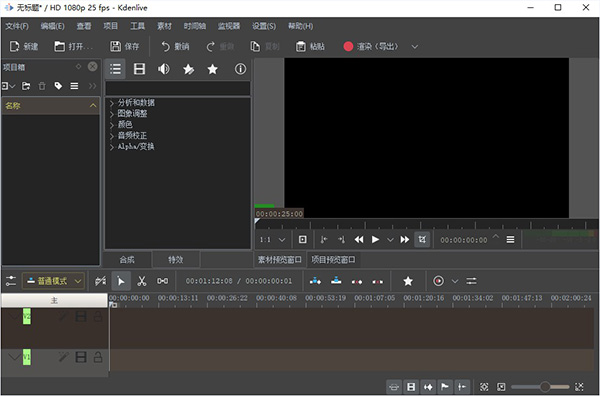Open play options dropdown arrow
The image size is (600, 396).
coord(390,240)
